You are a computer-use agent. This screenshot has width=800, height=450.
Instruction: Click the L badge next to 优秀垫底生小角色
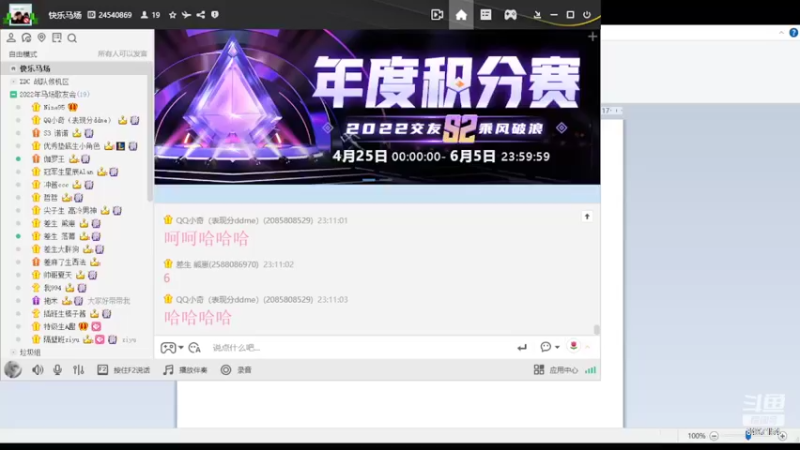[120, 146]
